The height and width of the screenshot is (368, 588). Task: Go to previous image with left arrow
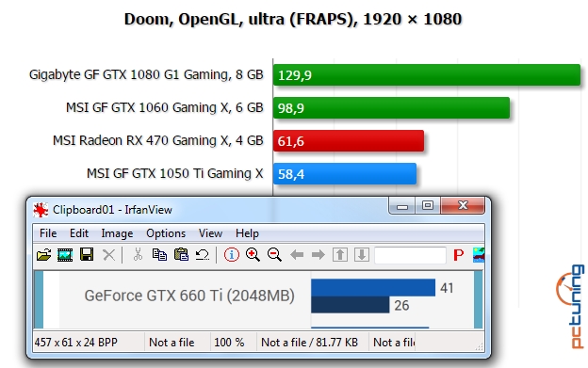(297, 255)
